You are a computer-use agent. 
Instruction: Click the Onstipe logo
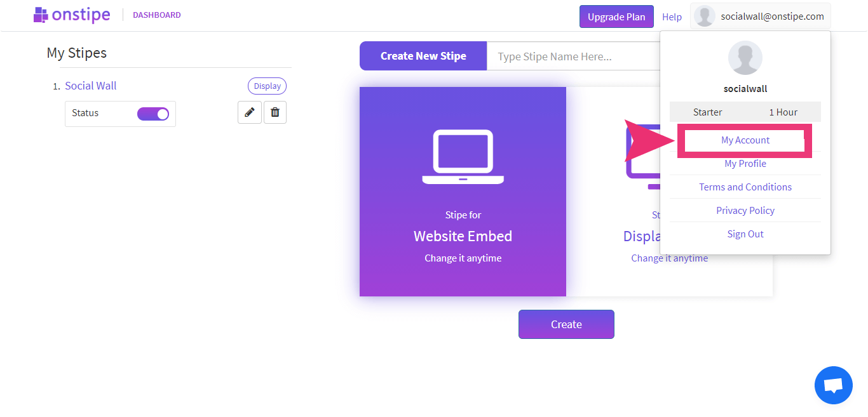pos(71,15)
